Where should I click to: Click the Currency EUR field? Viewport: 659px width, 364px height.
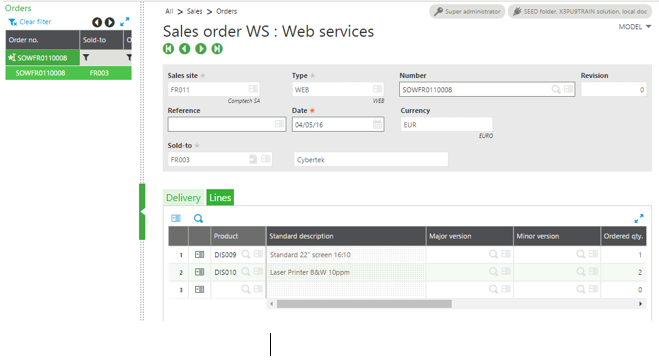(446, 124)
